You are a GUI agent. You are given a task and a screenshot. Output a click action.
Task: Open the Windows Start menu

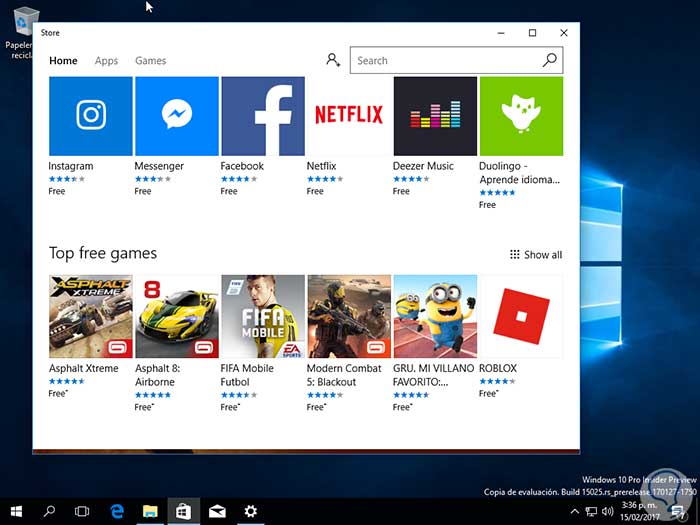17,512
